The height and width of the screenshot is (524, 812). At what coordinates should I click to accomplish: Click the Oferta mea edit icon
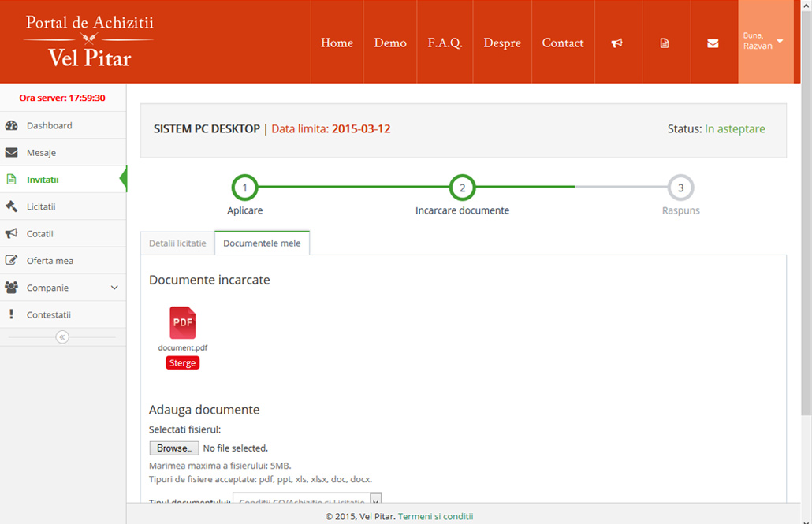[11, 260]
